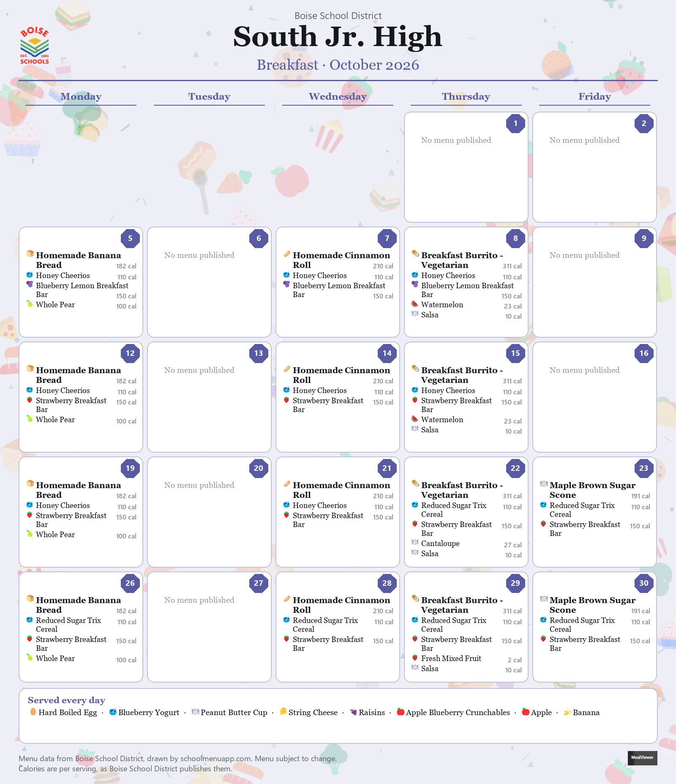Click the Served every day heading
676x784 pixels.
66,700
